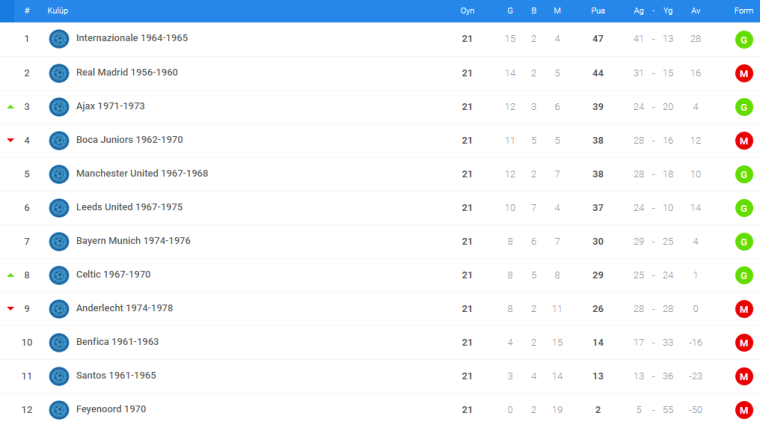
Task: Click the Boca Juniors club badge icon
Action: 59,141
